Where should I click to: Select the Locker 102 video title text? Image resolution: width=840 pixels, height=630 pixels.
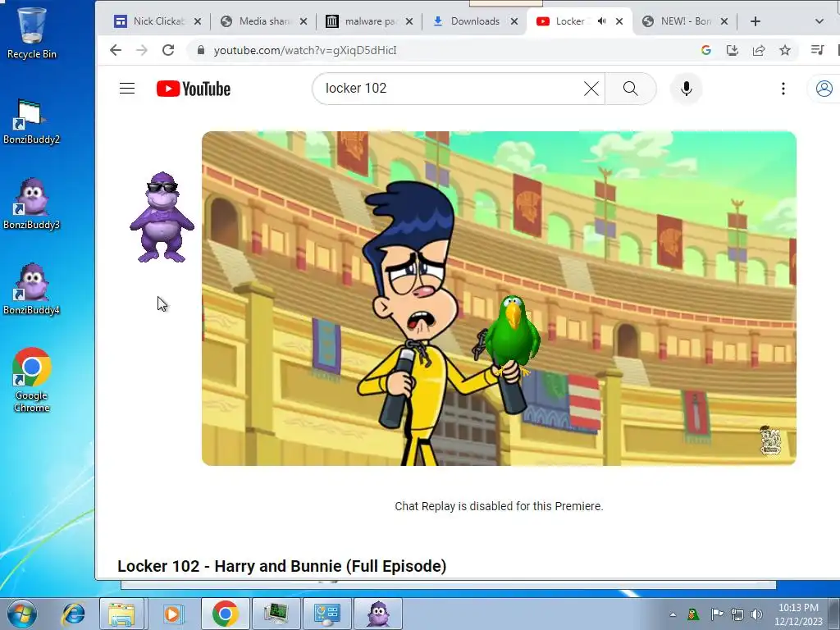point(282,566)
